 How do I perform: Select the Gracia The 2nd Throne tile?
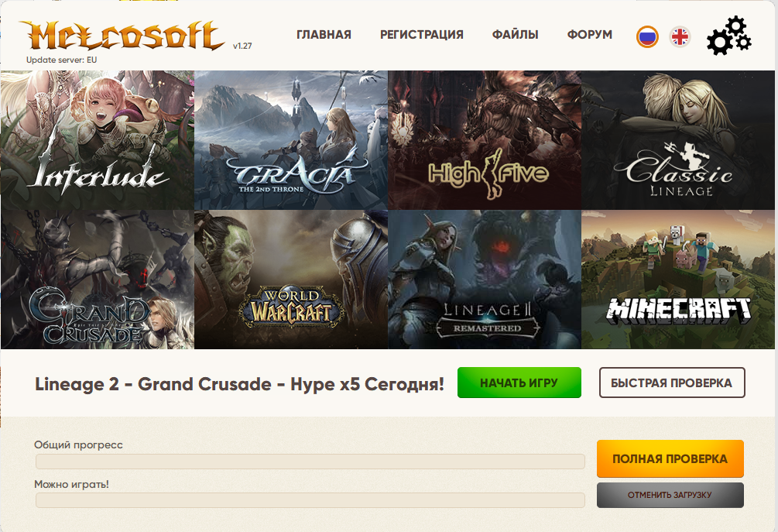tap(291, 140)
